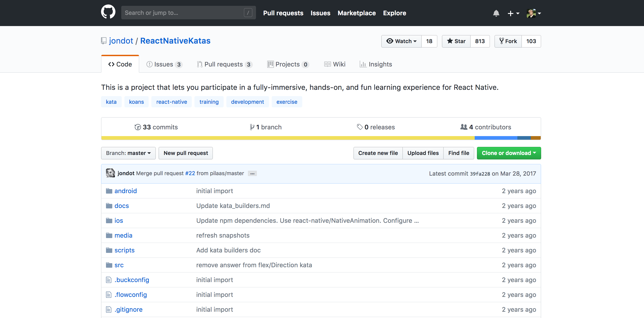The height and width of the screenshot is (318, 644).
Task: Open the user avatar menu
Action: tap(534, 13)
